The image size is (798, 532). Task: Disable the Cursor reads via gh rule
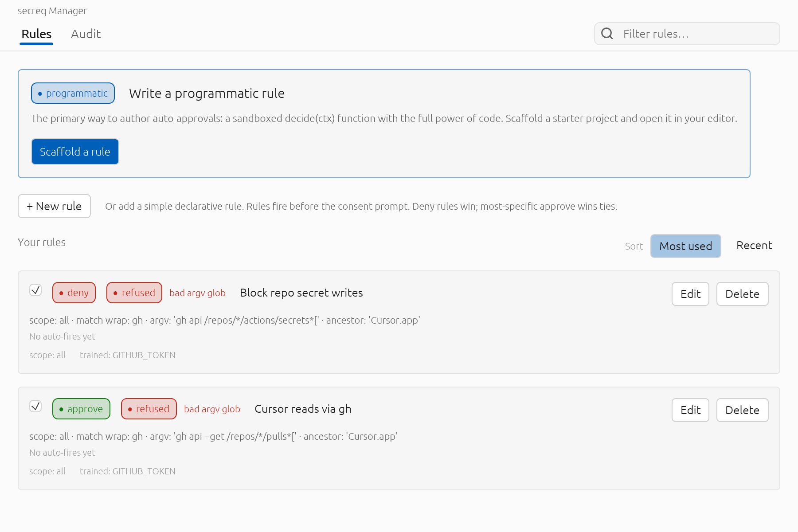click(x=35, y=406)
